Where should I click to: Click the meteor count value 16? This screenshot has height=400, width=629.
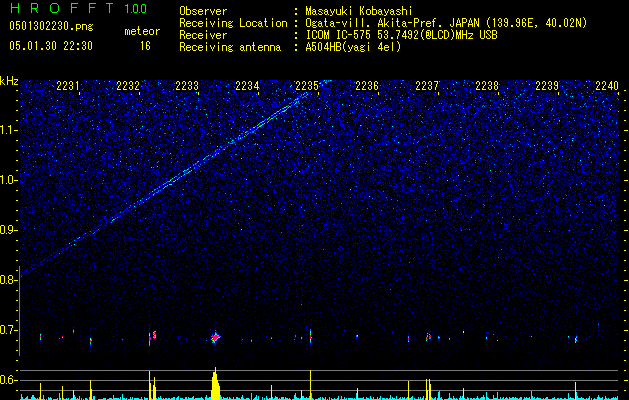(145, 46)
